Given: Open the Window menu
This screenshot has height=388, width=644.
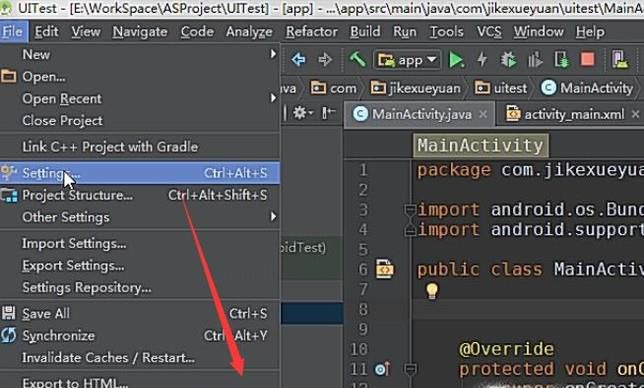Looking at the screenshot, I should [538, 32].
